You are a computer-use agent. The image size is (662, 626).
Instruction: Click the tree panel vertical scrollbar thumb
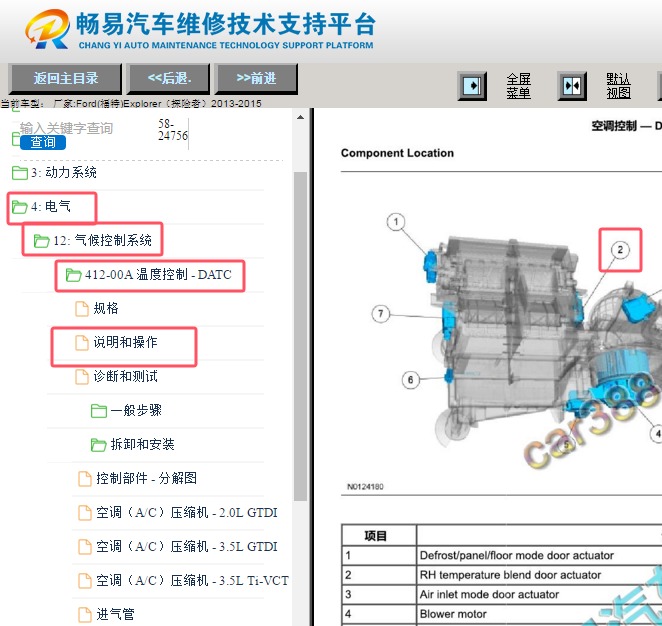(x=300, y=336)
